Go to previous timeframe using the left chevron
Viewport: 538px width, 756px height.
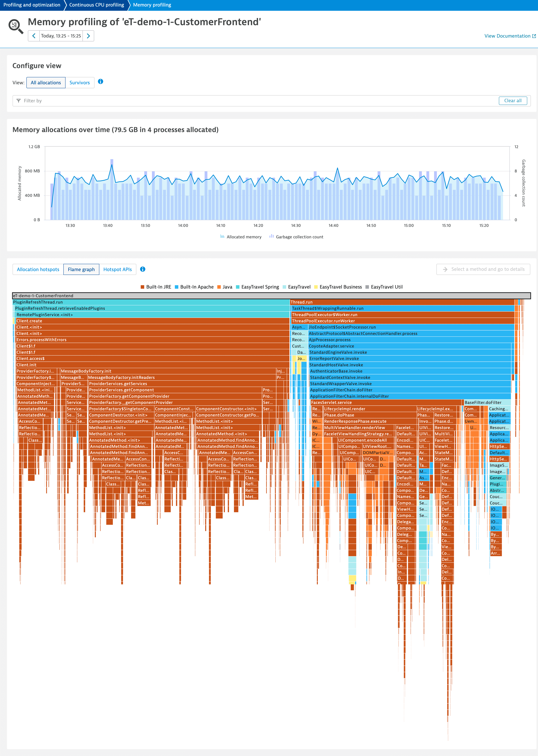[34, 36]
